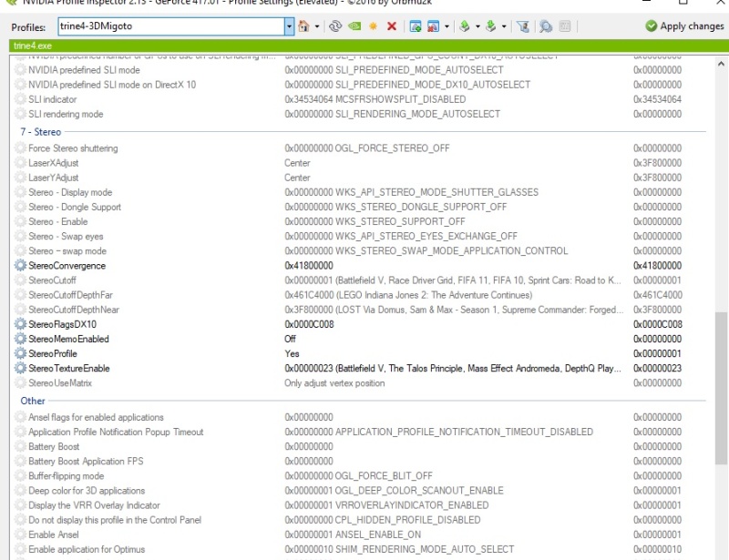Click the gear icon beside StereoFlagsDX10

[20, 324]
